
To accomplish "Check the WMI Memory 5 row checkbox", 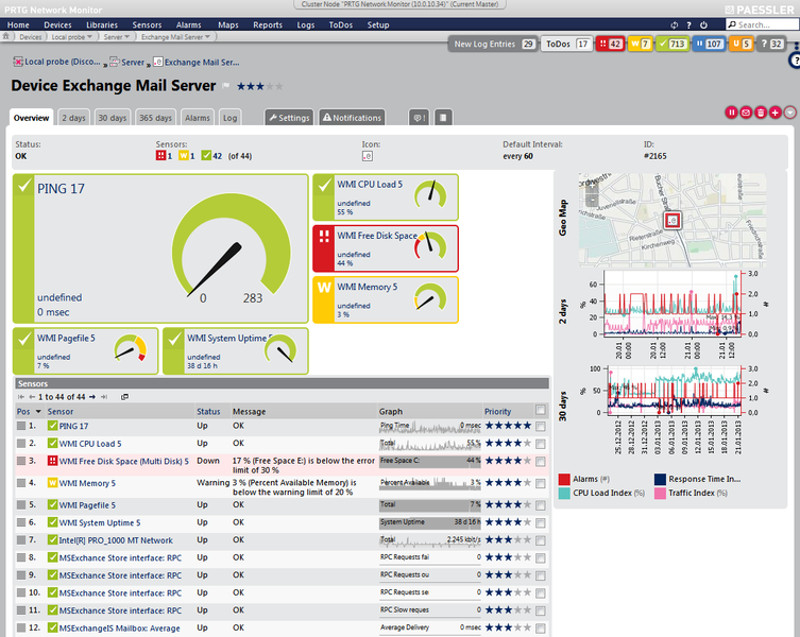I will [541, 483].
